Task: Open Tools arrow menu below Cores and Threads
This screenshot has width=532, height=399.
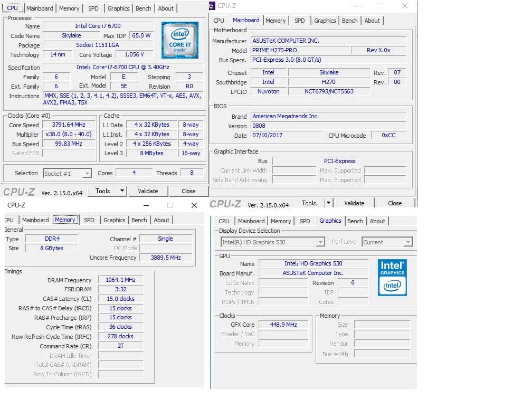Action: 122,191
